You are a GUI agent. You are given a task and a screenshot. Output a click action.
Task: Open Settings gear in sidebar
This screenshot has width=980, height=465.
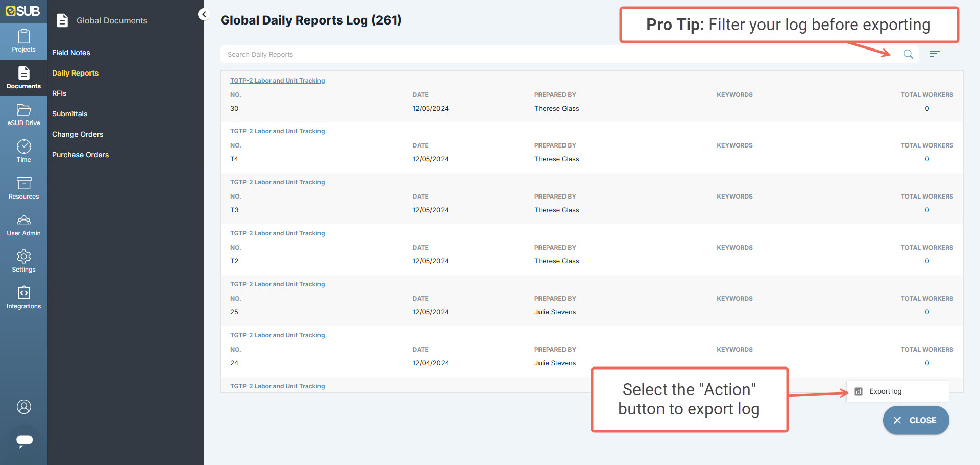23,261
